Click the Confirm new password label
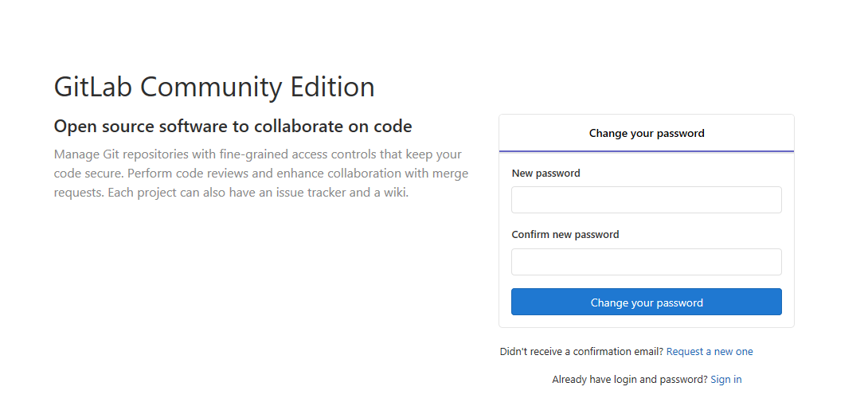 tap(565, 235)
